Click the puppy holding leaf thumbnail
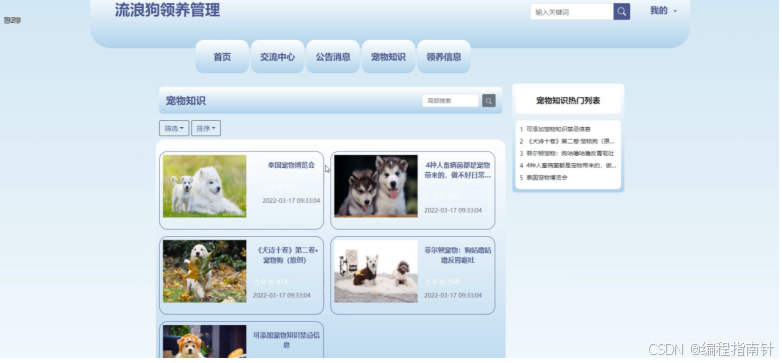Viewport: 782px width, 363px height. click(x=204, y=271)
